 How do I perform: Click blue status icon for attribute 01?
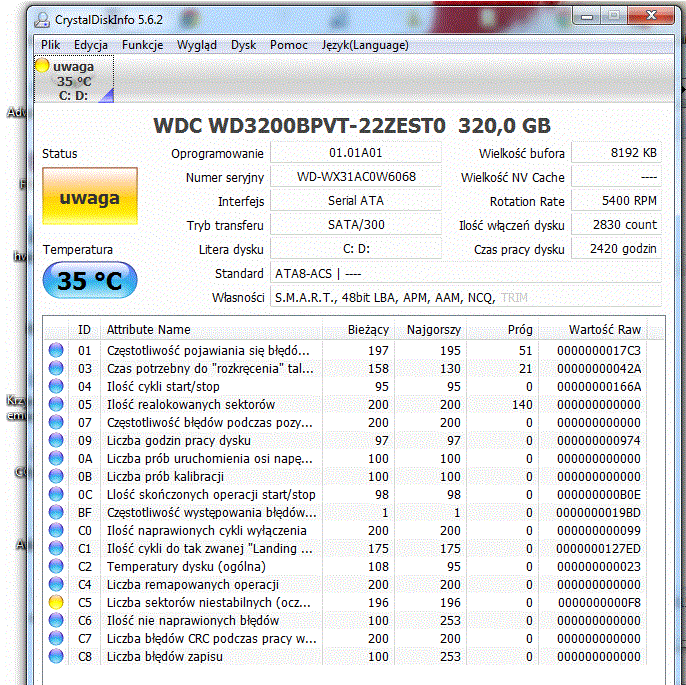click(x=56, y=350)
